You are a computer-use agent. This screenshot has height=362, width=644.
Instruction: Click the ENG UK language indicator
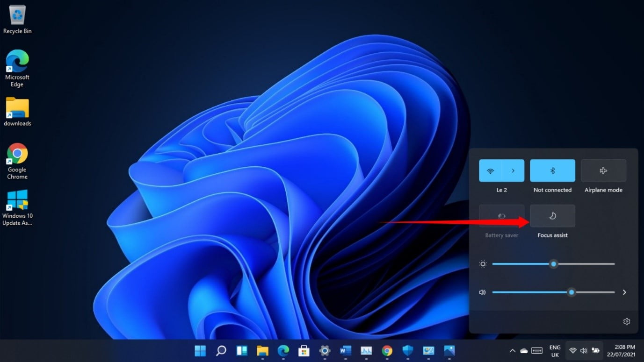click(x=555, y=351)
